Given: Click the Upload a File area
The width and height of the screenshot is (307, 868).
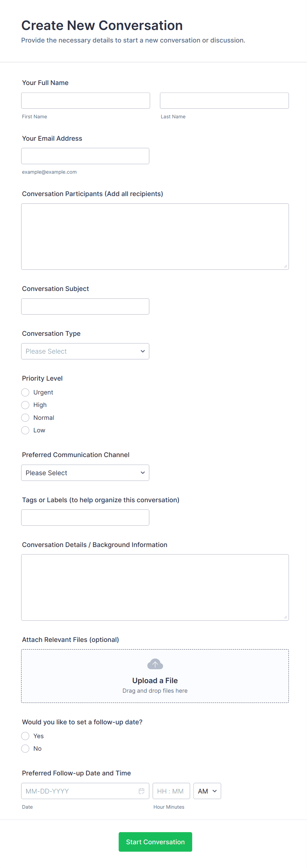Looking at the screenshot, I should pos(155,680).
